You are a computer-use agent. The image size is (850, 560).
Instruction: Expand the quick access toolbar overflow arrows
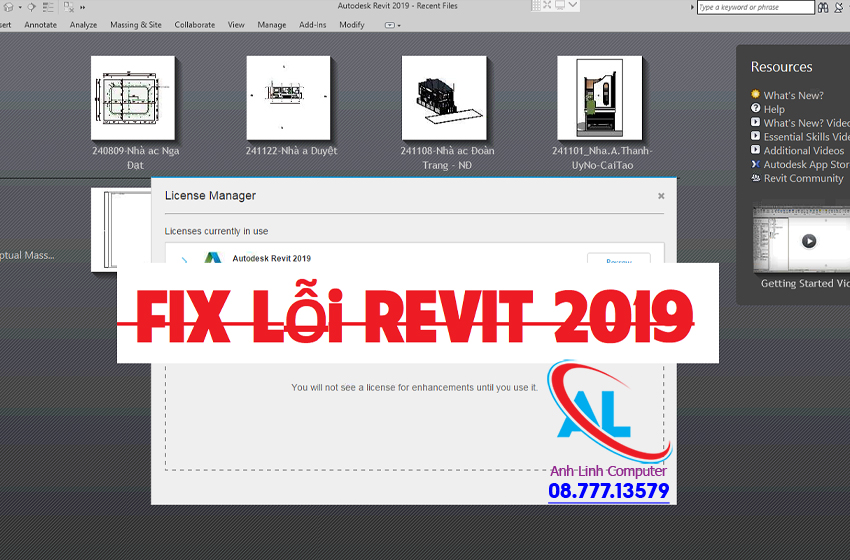click(82, 7)
